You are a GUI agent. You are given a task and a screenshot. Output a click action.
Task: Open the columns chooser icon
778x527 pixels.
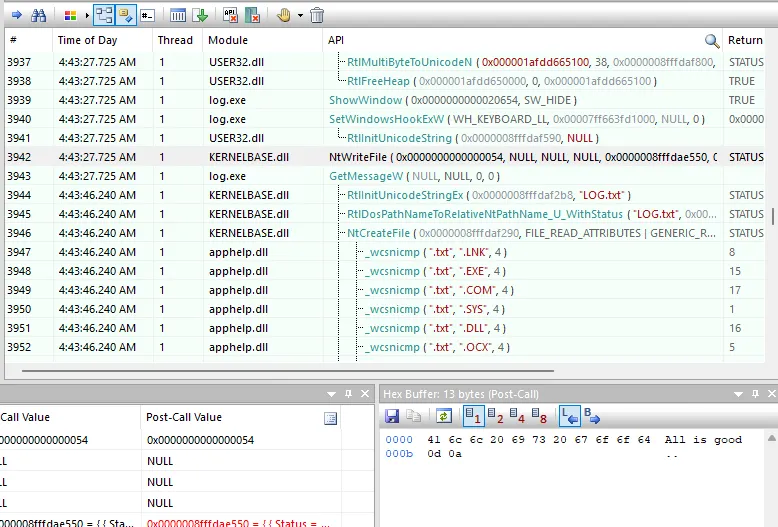pos(178,15)
